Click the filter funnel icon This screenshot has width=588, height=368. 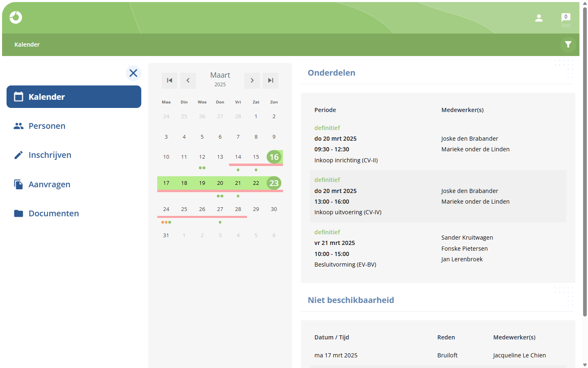coord(568,45)
